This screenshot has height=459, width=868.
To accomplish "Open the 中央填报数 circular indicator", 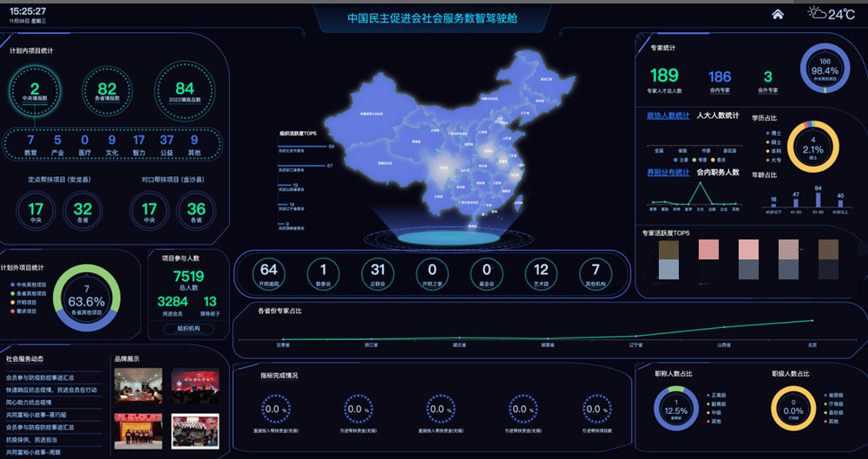I will point(35,91).
